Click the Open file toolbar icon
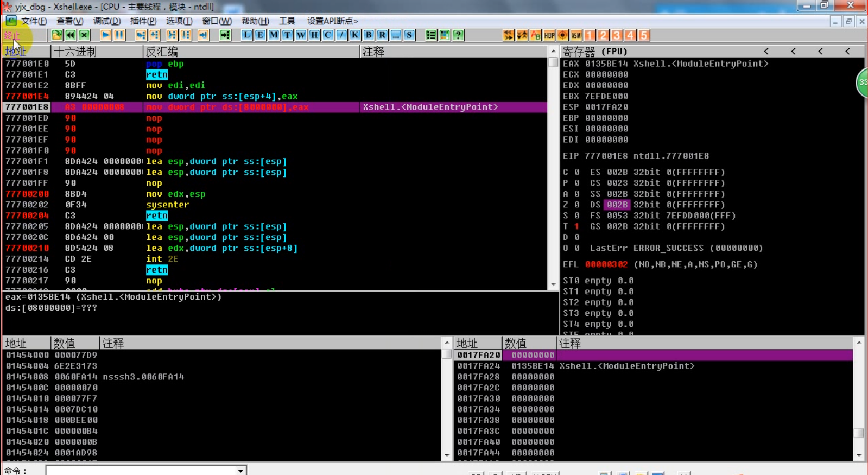This screenshot has height=475, width=868. coord(57,35)
